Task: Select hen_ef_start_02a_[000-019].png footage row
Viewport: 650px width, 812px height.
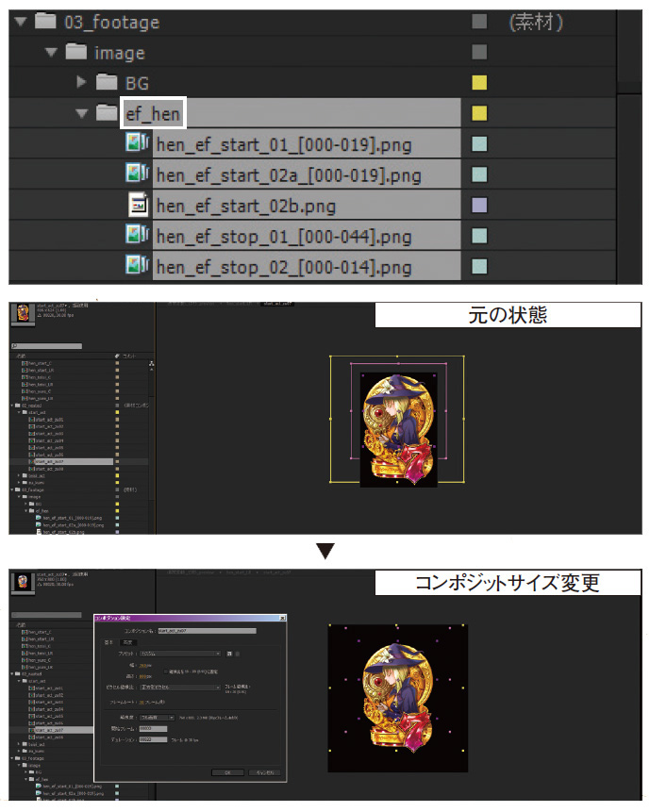Action: pyautogui.click(x=307, y=175)
